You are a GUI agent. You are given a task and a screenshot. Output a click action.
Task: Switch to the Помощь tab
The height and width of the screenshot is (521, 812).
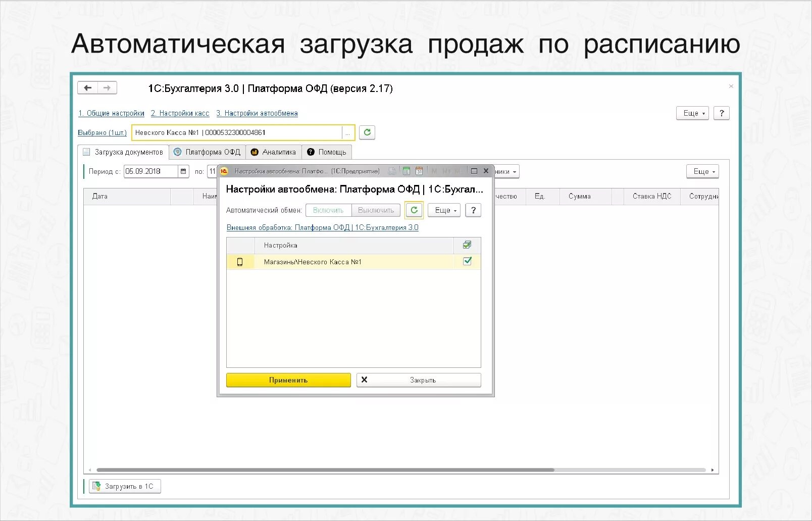tap(327, 152)
